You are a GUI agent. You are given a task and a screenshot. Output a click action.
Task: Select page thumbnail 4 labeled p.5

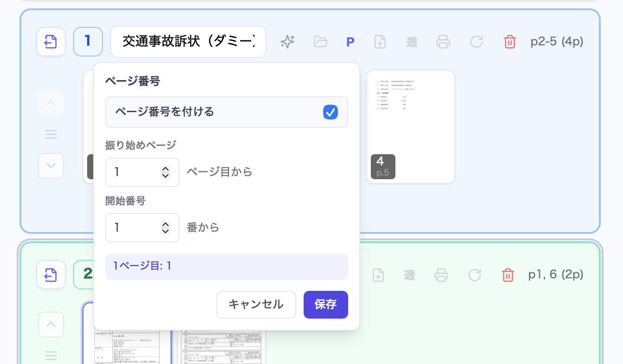point(411,127)
